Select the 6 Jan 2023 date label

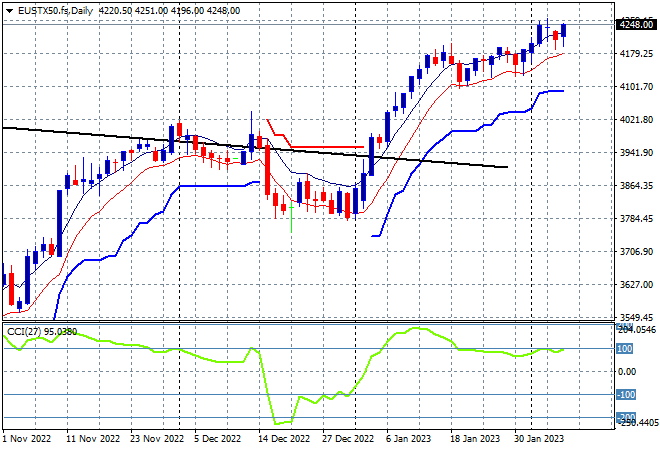(408, 439)
